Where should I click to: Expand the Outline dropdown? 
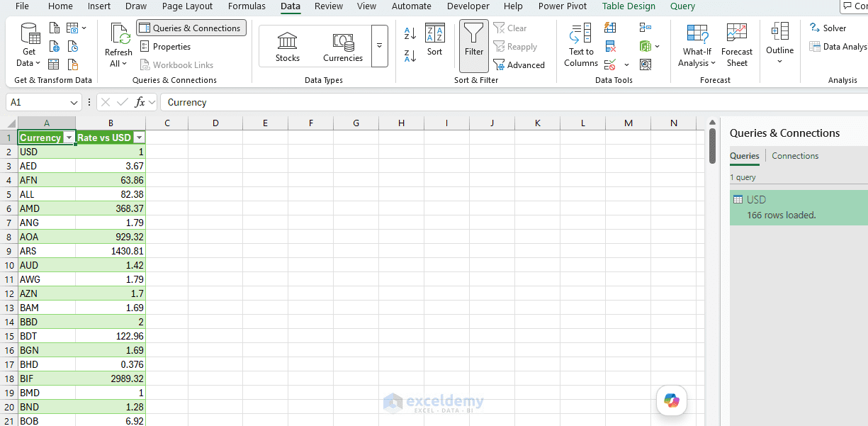[779, 62]
